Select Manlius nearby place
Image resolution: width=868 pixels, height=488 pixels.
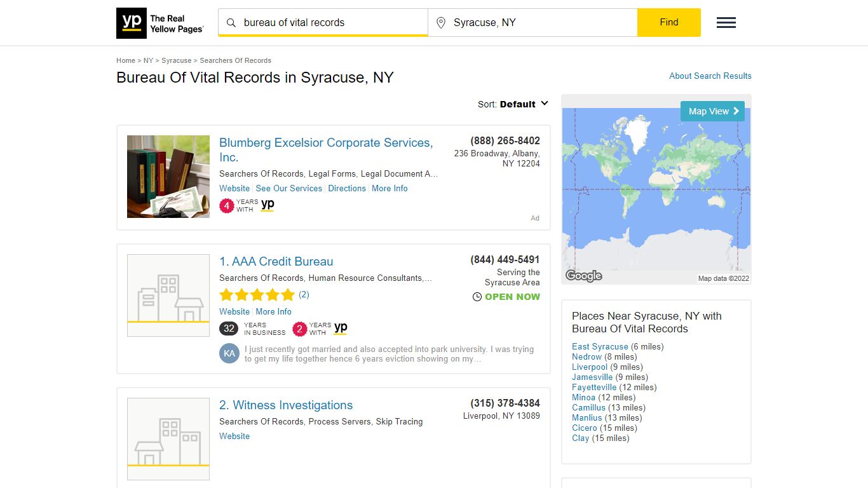click(x=587, y=417)
